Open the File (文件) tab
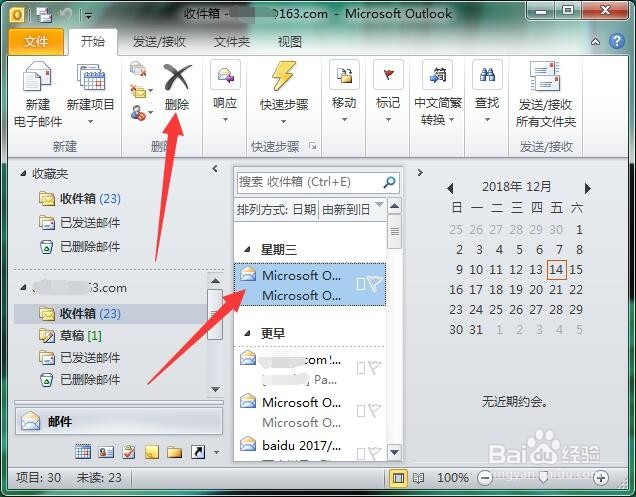The height and width of the screenshot is (497, 636). click(36, 41)
